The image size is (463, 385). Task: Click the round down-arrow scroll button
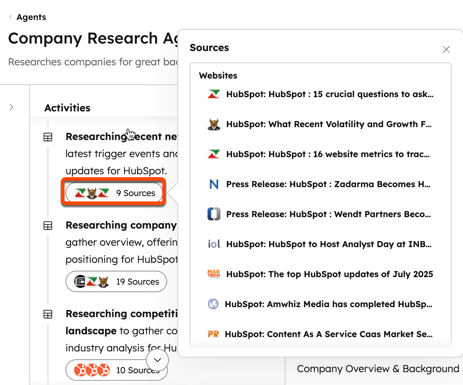point(157,360)
